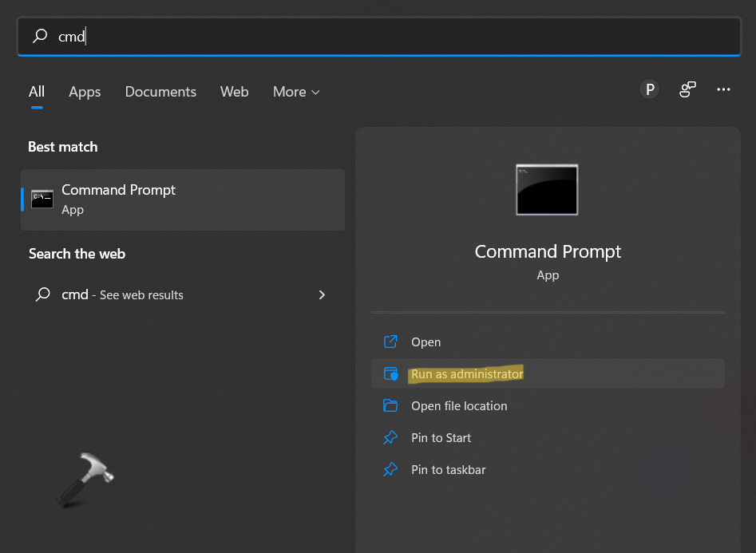Expand the More filters dropdown
This screenshot has height=553, width=756.
coord(296,92)
